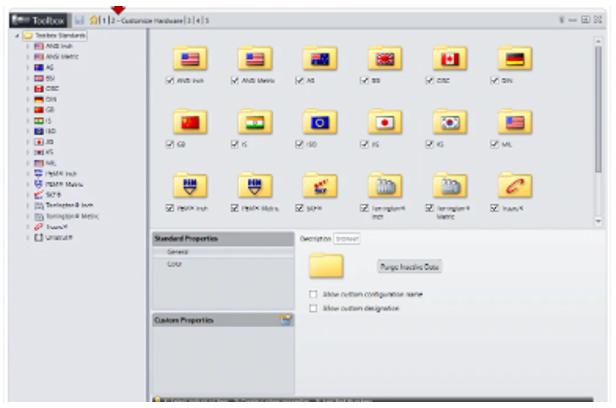The image size is (616, 408).
Task: Expand ANSI Inch in the tree
Action: click(x=28, y=46)
